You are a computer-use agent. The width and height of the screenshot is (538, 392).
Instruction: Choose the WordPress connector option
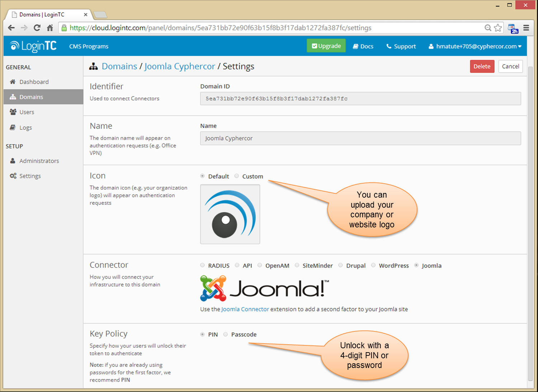pyautogui.click(x=373, y=265)
